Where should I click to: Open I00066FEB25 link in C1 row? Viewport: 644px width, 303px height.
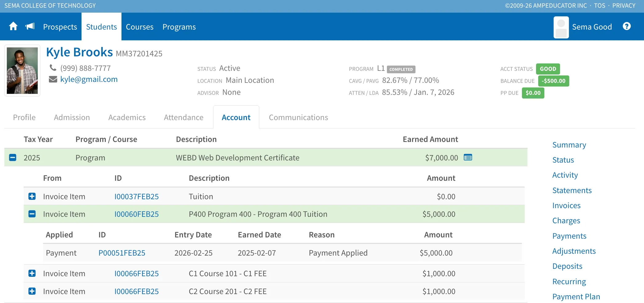coord(137,273)
